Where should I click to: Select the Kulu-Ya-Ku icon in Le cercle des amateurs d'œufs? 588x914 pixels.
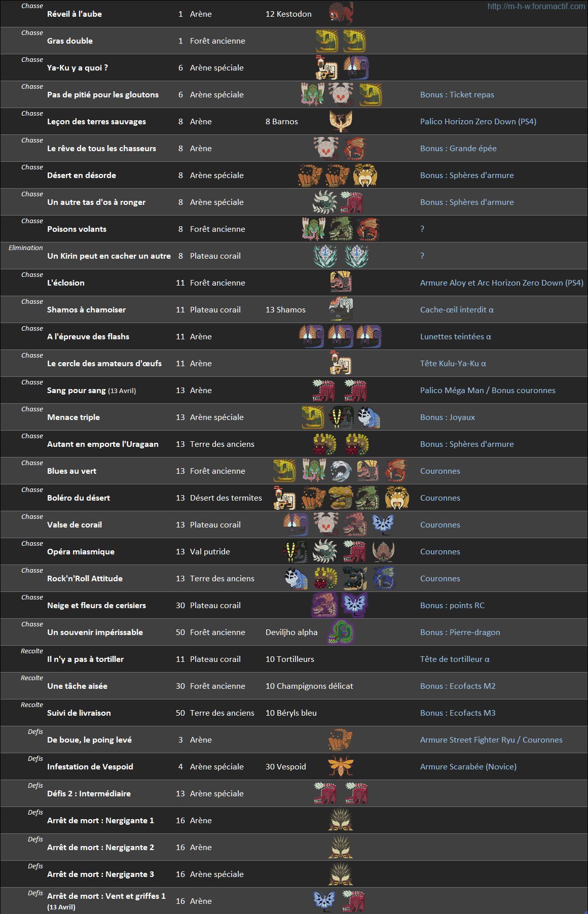click(341, 363)
